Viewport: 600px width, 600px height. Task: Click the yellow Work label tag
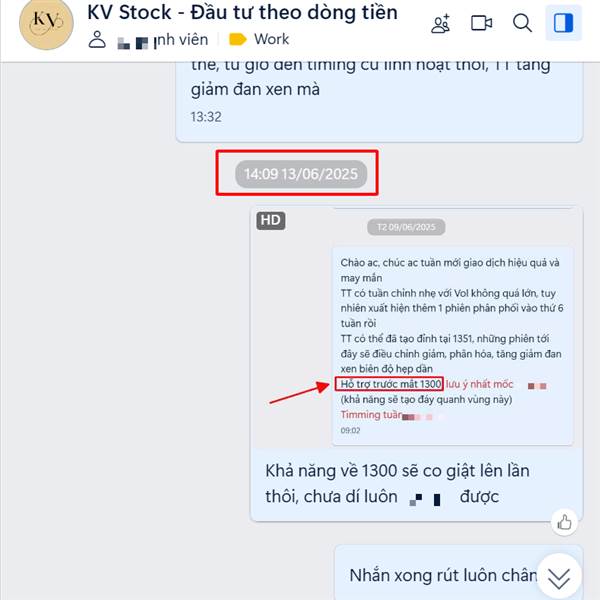(238, 39)
